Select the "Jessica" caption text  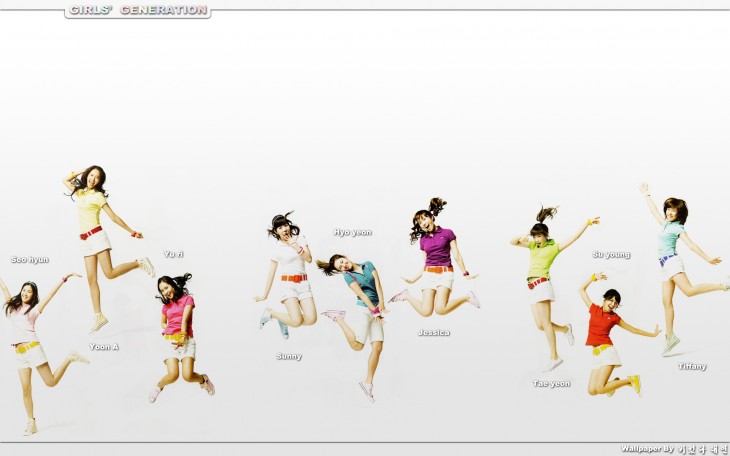pos(433,333)
